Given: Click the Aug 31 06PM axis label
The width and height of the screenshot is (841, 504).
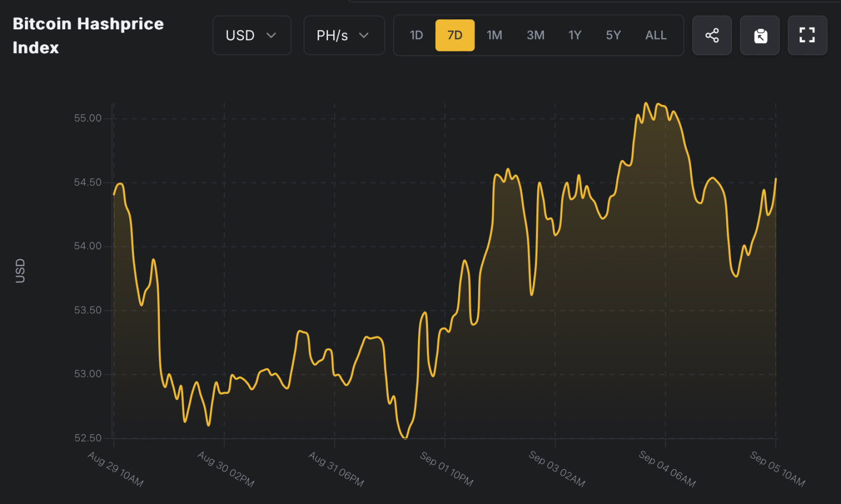Looking at the screenshot, I should [x=336, y=469].
